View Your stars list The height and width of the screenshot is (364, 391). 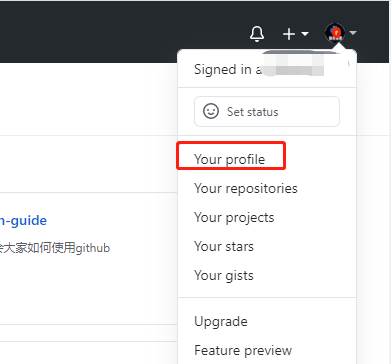224,247
